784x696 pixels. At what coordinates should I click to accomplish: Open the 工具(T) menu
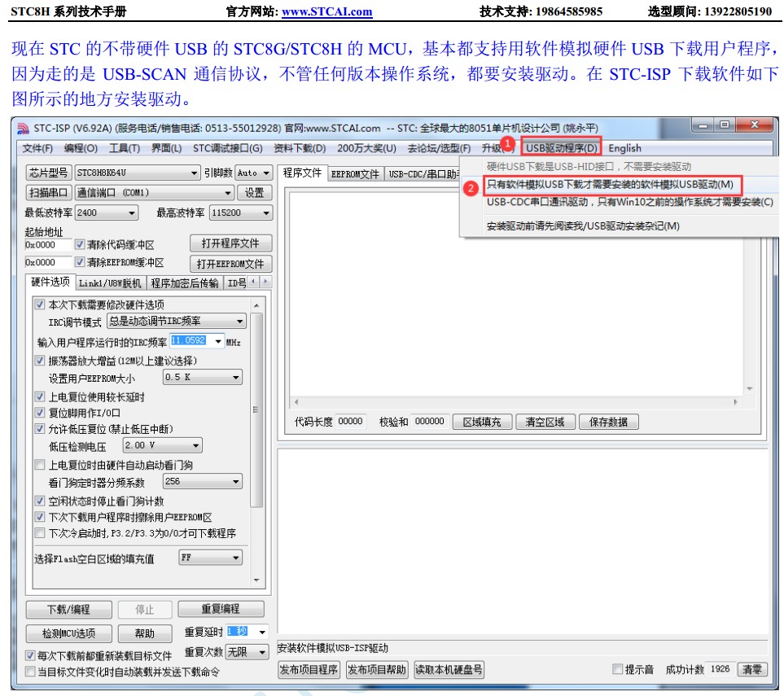point(125,148)
